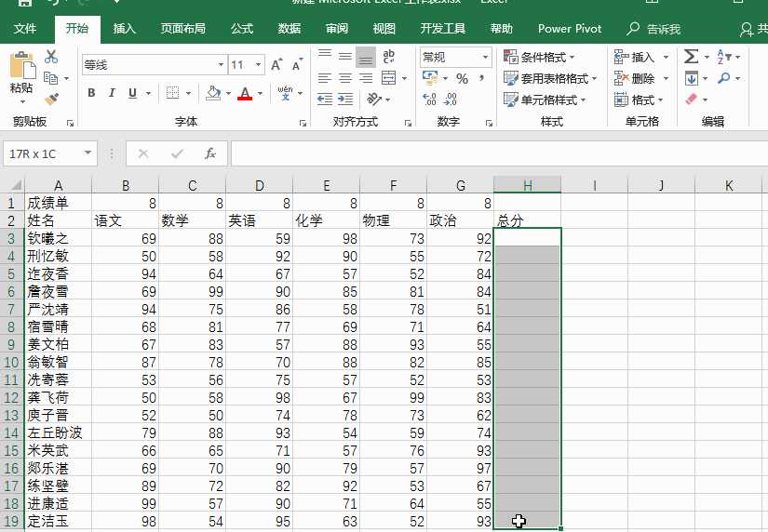This screenshot has height=532, width=768.
Task: Click the increase indent icon
Action: point(345,100)
